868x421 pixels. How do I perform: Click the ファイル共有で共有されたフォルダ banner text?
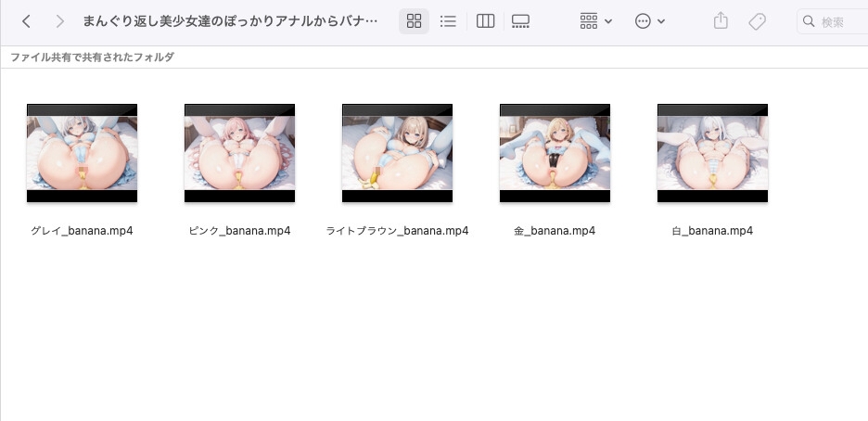(x=92, y=57)
